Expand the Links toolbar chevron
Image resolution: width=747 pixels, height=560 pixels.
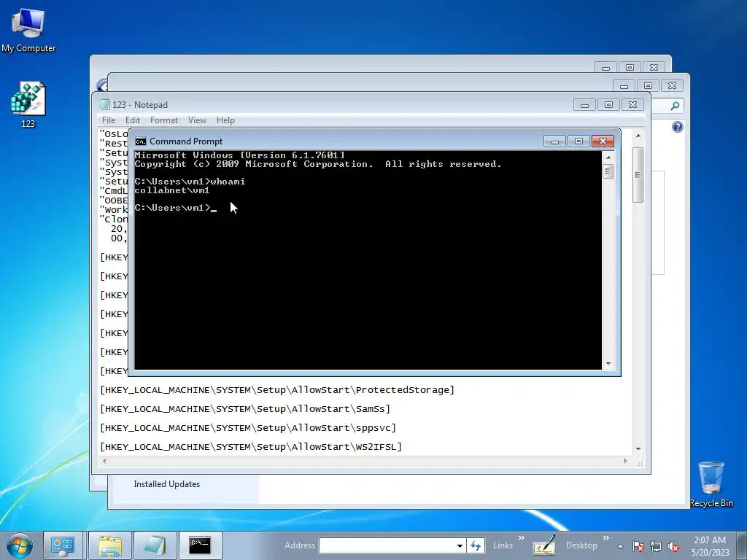[x=521, y=538]
